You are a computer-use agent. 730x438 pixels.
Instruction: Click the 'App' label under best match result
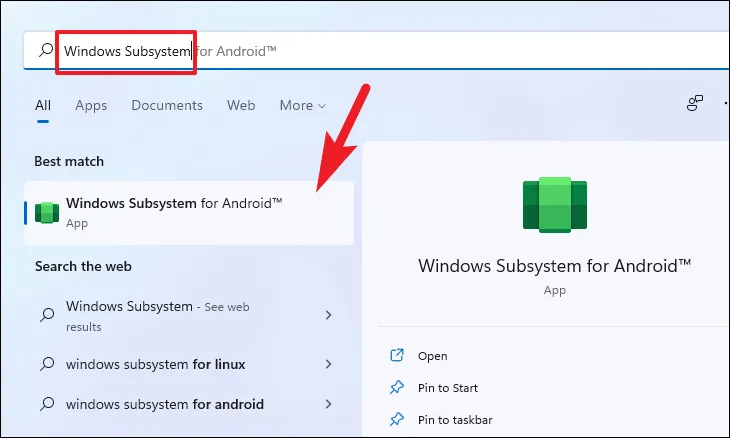click(x=77, y=223)
